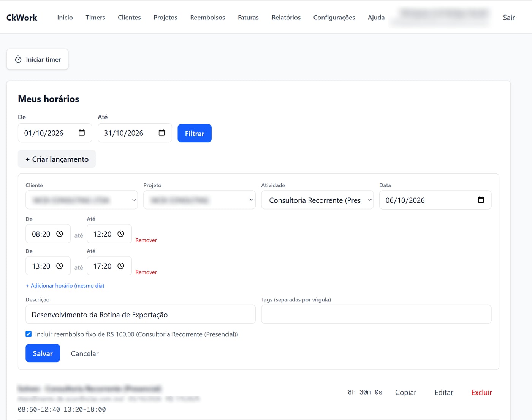Open the calendar picker on the Data field

point(481,200)
